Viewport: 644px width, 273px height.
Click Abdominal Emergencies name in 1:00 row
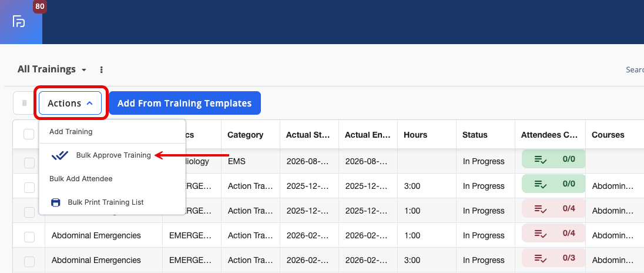tap(96, 235)
